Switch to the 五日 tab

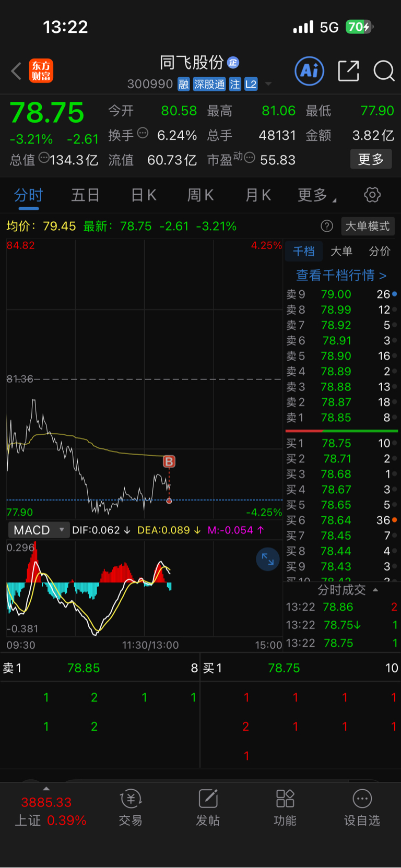point(85,195)
